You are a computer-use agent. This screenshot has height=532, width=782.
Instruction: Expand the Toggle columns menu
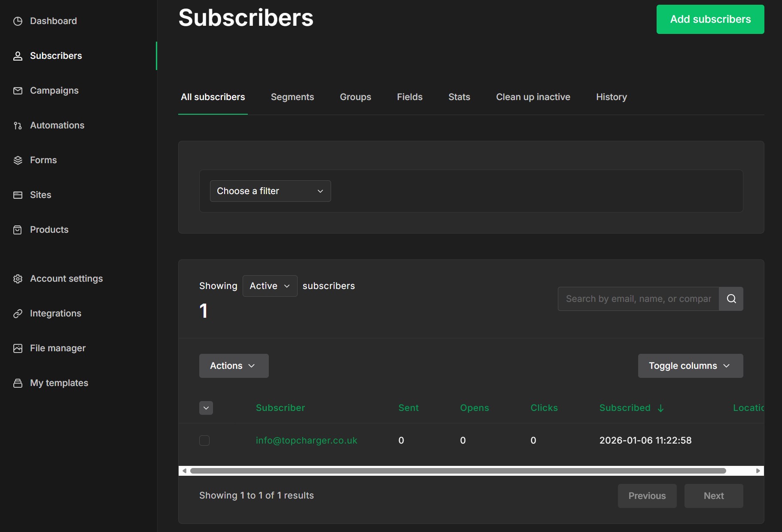(x=690, y=366)
